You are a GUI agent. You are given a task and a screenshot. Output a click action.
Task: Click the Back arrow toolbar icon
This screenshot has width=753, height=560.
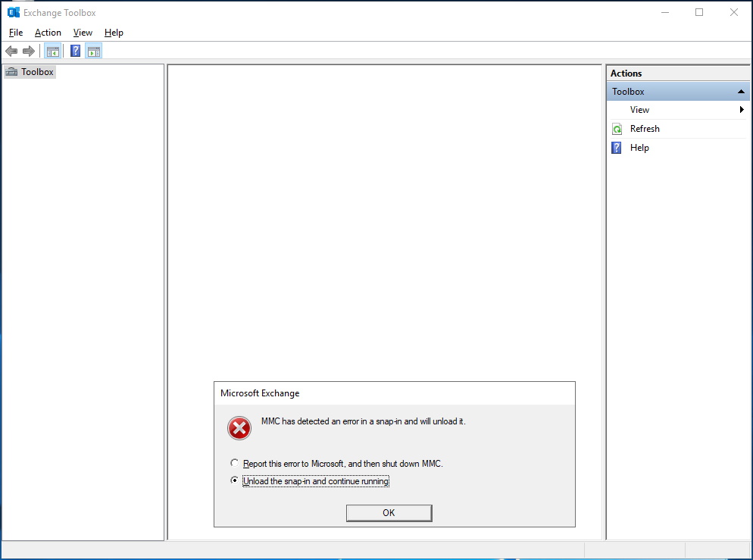point(11,51)
